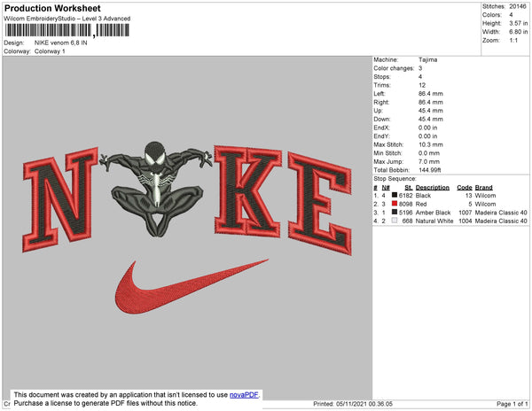Viewport: 532px width, 411px height.
Task: Click the Max Stitch value '10.3 mm'
Action: click(x=431, y=144)
